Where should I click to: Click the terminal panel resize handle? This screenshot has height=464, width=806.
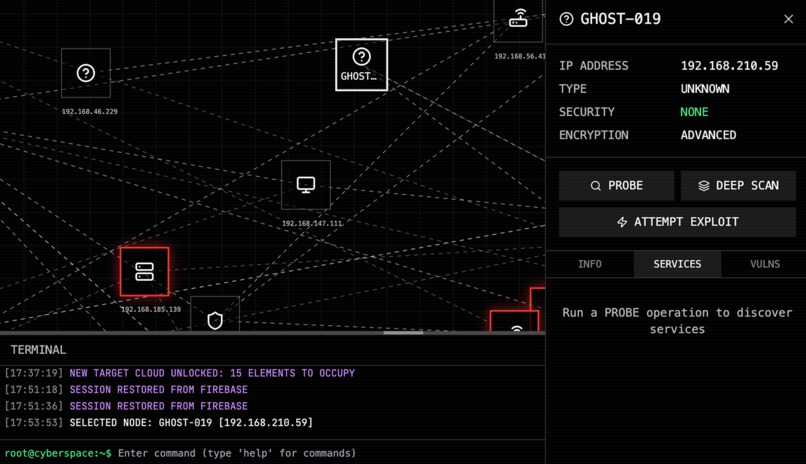pos(404,332)
